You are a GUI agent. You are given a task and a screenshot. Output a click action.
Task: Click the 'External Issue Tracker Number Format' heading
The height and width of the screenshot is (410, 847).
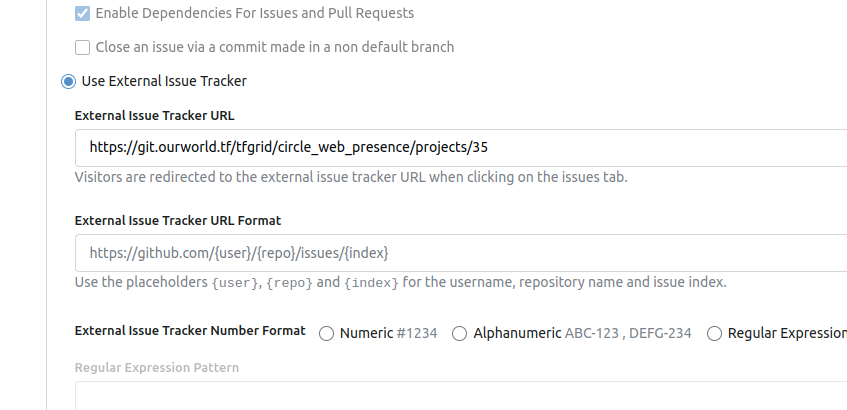[x=190, y=331]
